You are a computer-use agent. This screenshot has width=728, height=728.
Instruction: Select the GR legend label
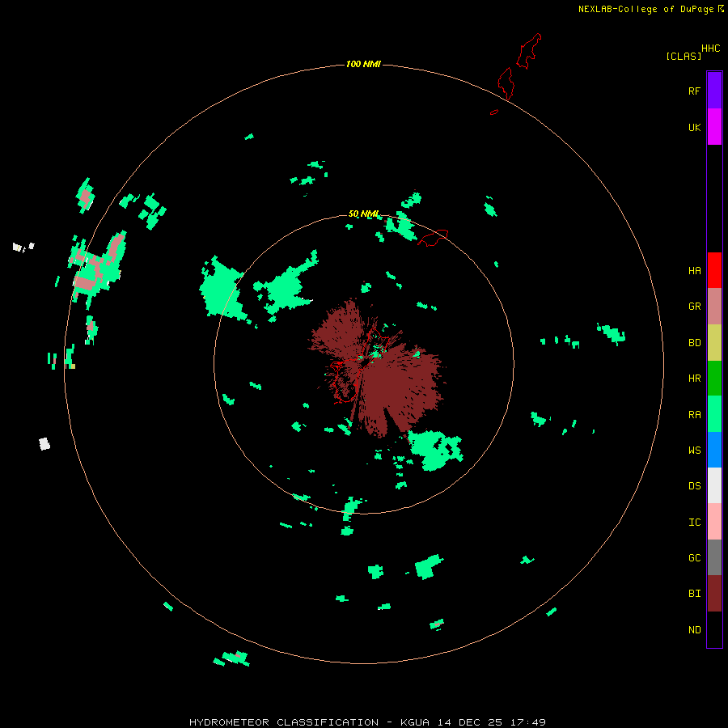coord(694,307)
